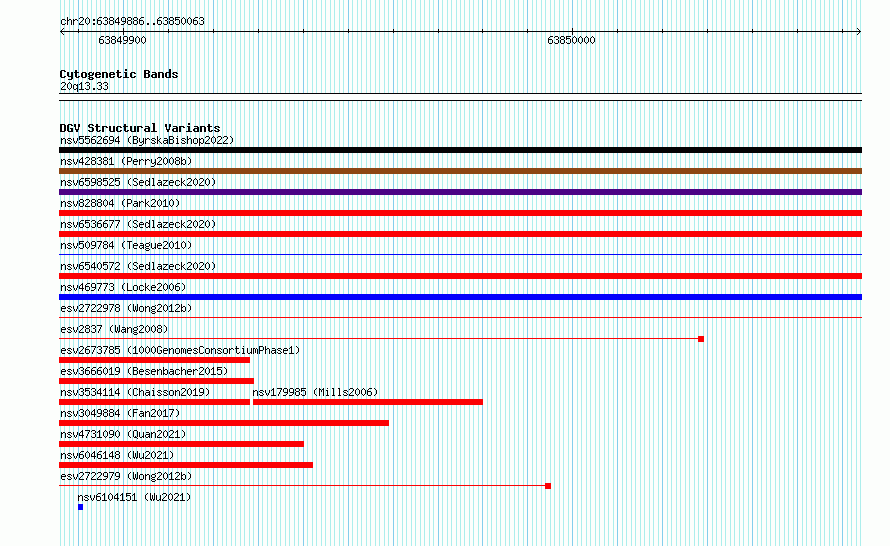Click the red bar under nsv6536677

[x=460, y=234]
